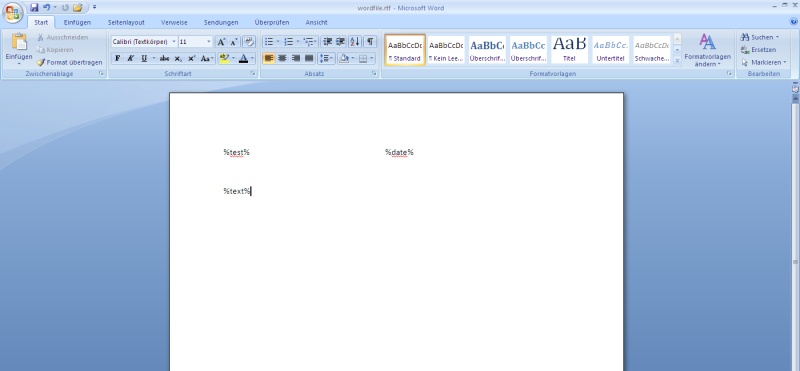Center the paragraph text
This screenshot has width=800, height=371.
[282, 58]
